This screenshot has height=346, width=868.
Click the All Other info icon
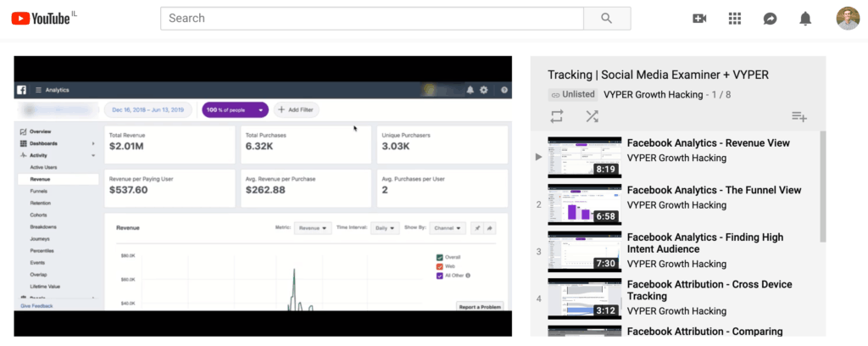pos(468,275)
